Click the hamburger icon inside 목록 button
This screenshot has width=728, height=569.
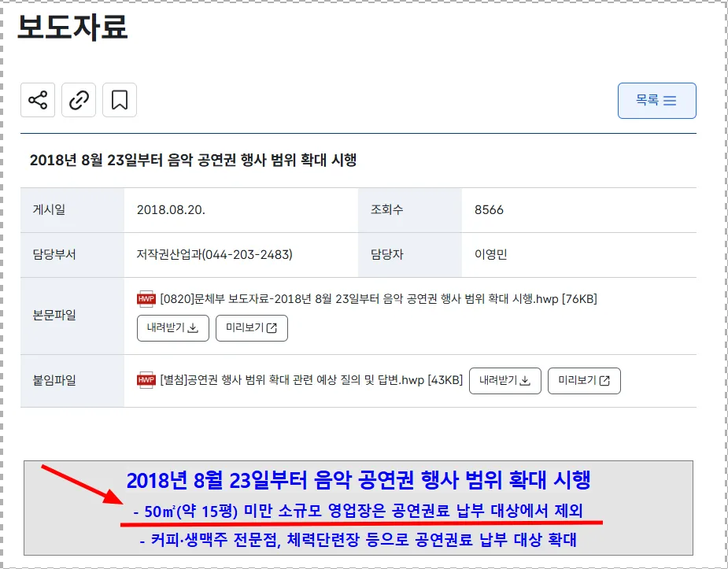coord(671,101)
